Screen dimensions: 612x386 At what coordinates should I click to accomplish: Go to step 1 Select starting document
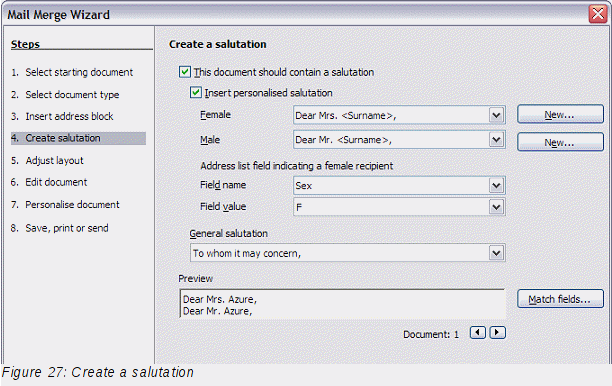(72, 73)
